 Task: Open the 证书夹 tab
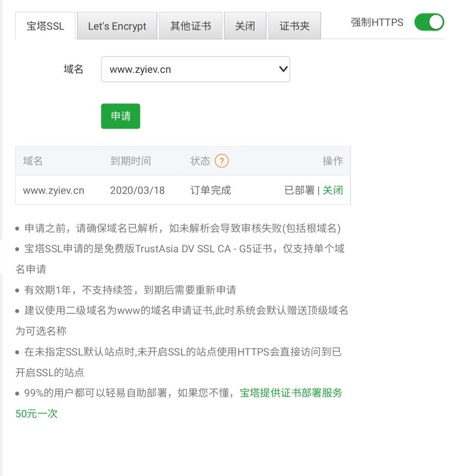click(295, 26)
